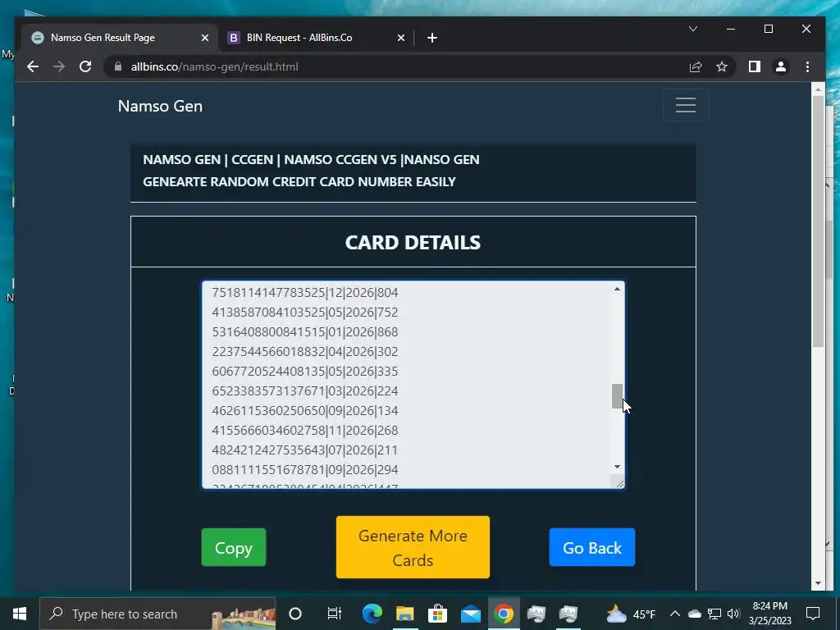Reload the current page
The height and width of the screenshot is (630, 840).
click(85, 66)
